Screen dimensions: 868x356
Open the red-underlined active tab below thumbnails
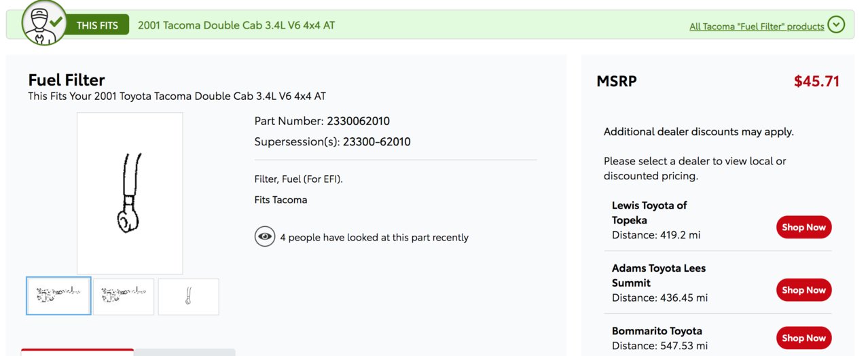tap(77, 352)
